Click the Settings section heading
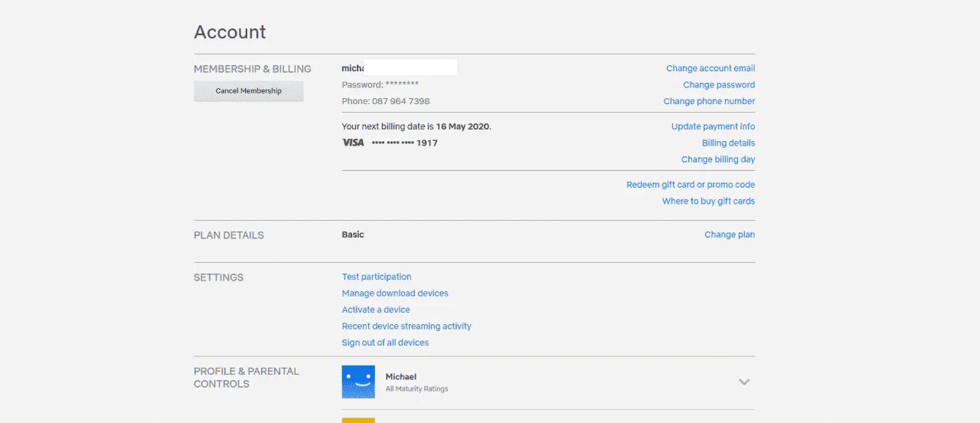This screenshot has height=423, width=980. click(219, 277)
